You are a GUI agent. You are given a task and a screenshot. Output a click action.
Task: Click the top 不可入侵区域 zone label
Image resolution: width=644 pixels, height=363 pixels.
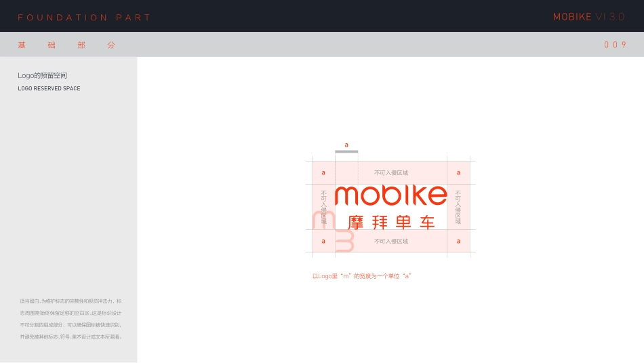tap(391, 172)
